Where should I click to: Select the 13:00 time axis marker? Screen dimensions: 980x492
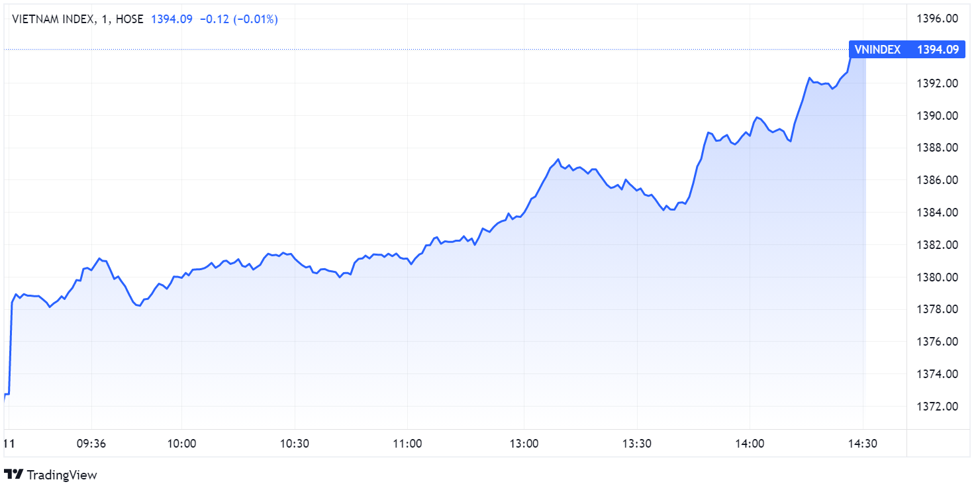(x=524, y=444)
